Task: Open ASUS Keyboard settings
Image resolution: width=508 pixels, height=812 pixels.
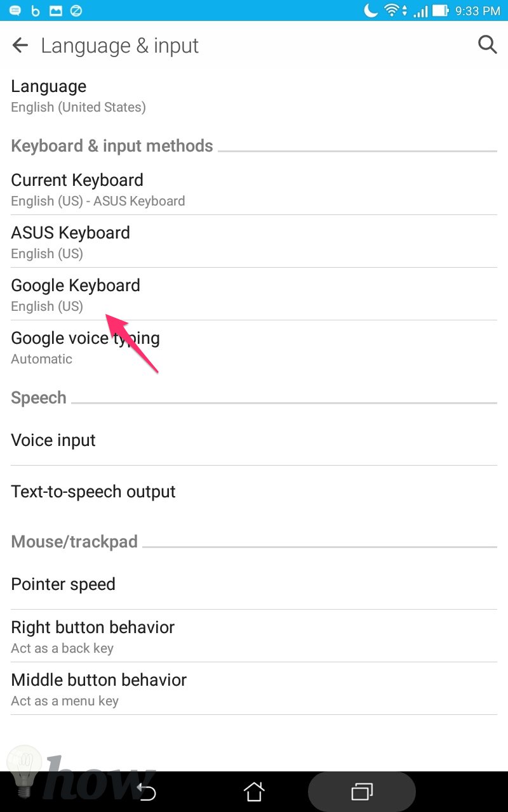Action: (254, 242)
